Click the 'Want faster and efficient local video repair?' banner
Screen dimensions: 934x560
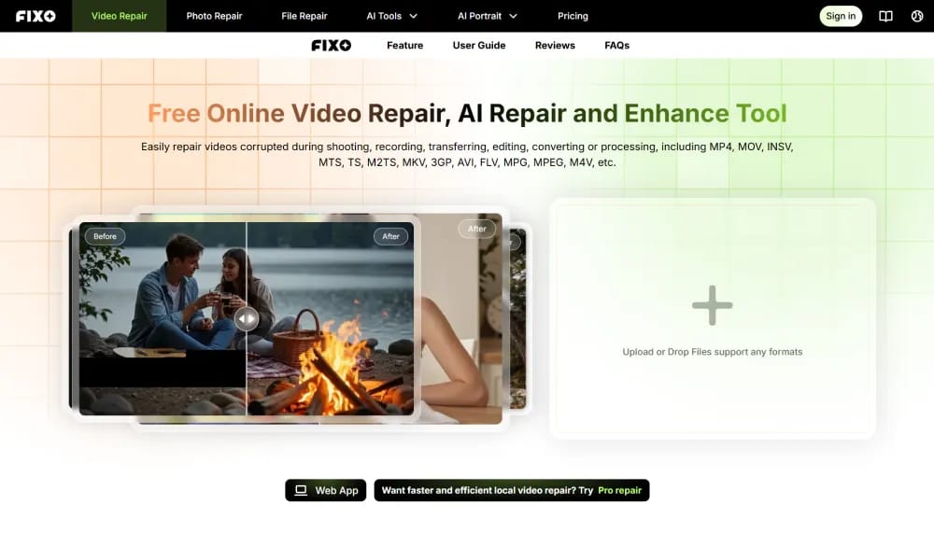[512, 490]
